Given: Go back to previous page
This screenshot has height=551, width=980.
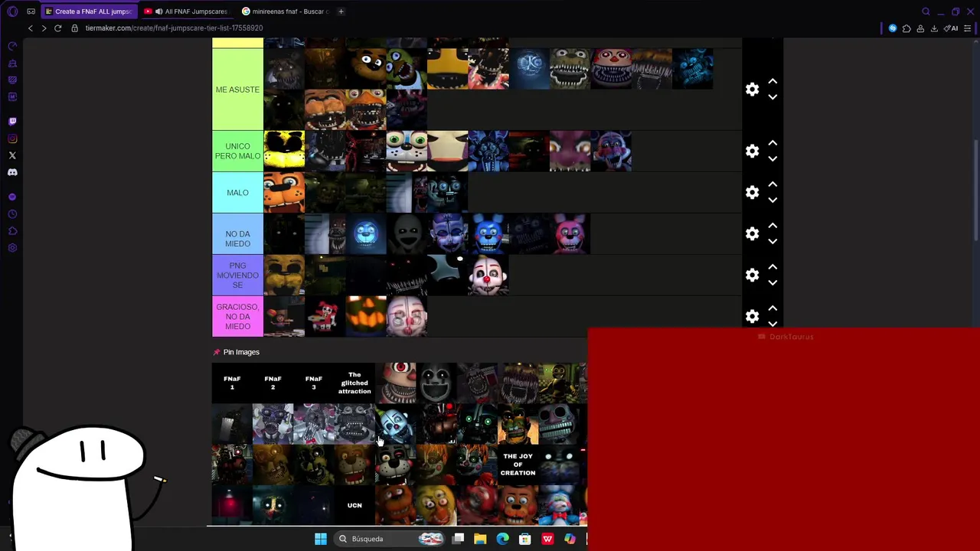Looking at the screenshot, I should [x=31, y=28].
